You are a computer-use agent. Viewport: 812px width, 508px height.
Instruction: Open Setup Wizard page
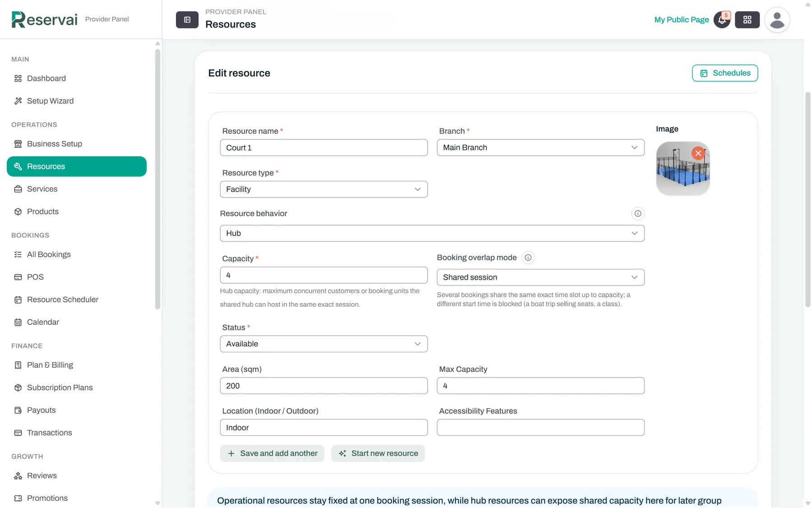[x=77, y=101]
